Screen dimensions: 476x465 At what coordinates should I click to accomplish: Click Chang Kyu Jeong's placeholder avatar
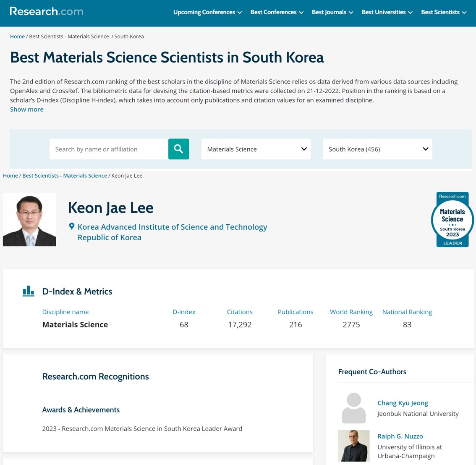(353, 407)
